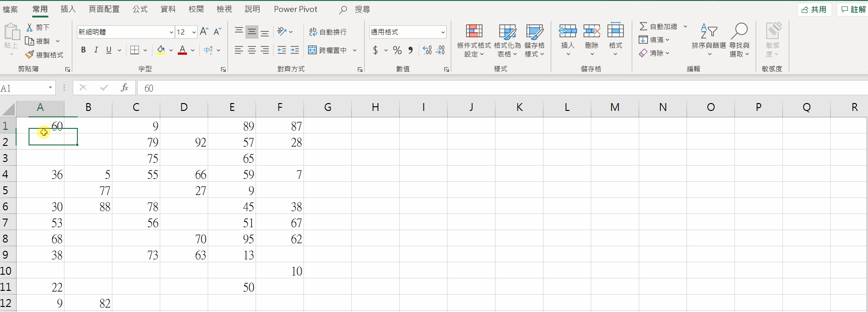Click the insert function fx icon
The height and width of the screenshot is (312, 868).
click(124, 87)
